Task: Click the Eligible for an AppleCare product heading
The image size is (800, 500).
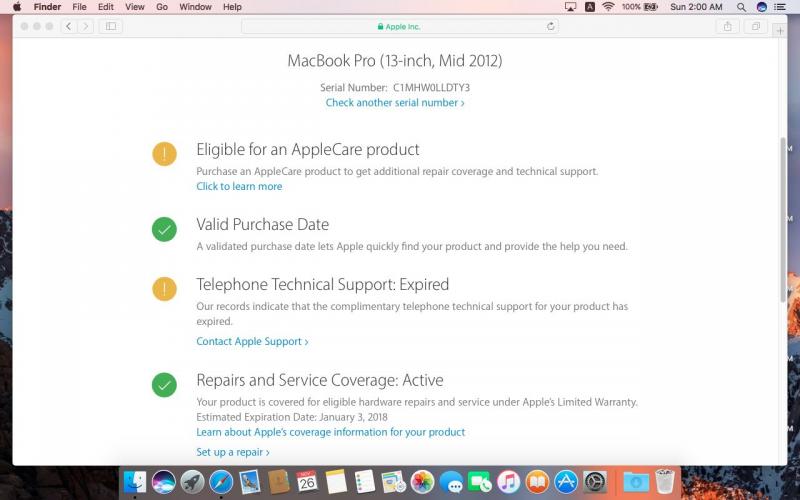Action: pos(308,149)
